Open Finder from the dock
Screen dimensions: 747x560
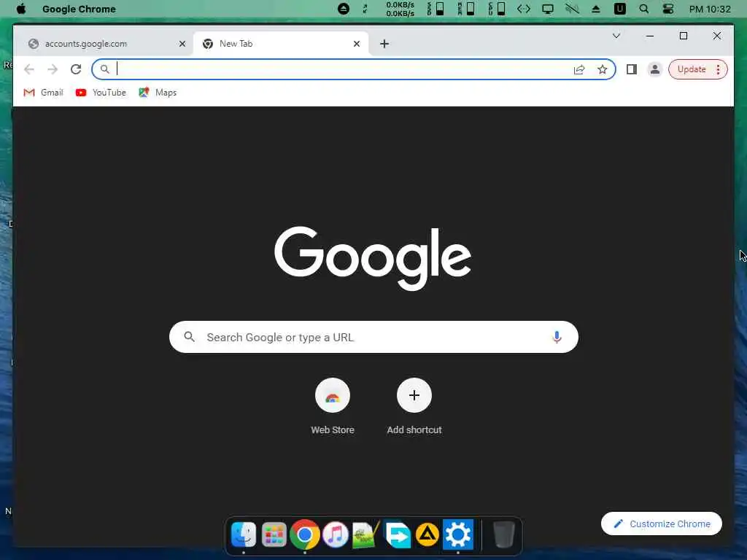click(244, 534)
